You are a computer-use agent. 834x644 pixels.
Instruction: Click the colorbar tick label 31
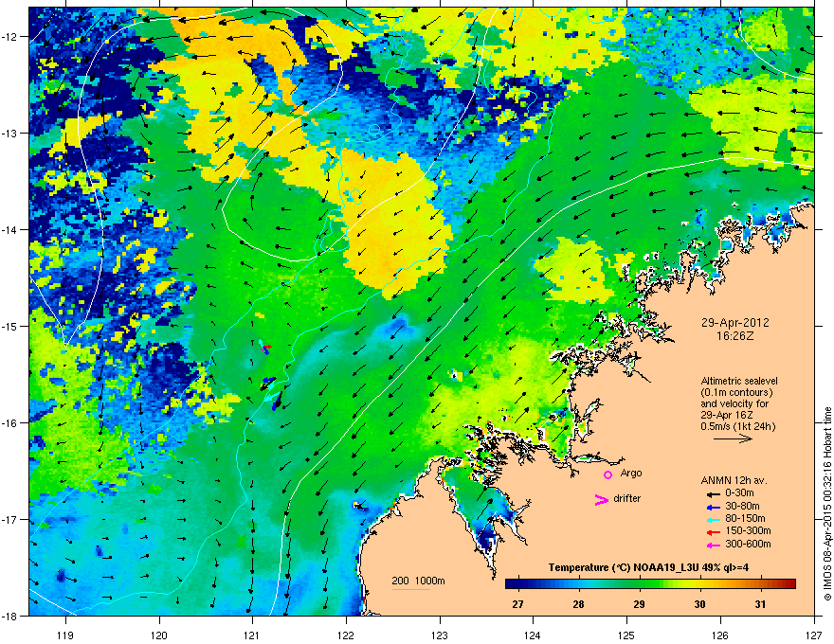pos(761,603)
